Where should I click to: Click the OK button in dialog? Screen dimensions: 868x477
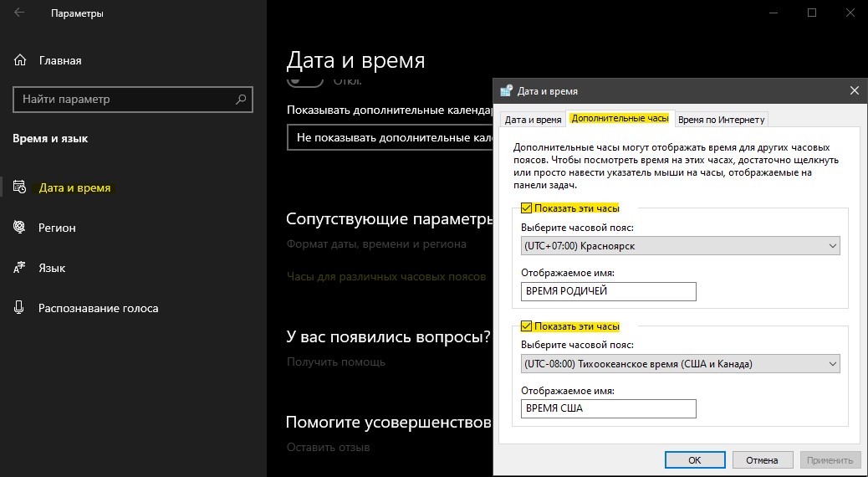coord(695,459)
